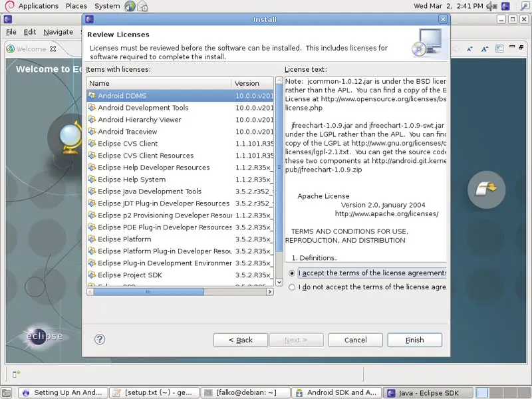Select Eclipse Help Developer Resources row
This screenshot has height=399, width=532.
click(180, 168)
